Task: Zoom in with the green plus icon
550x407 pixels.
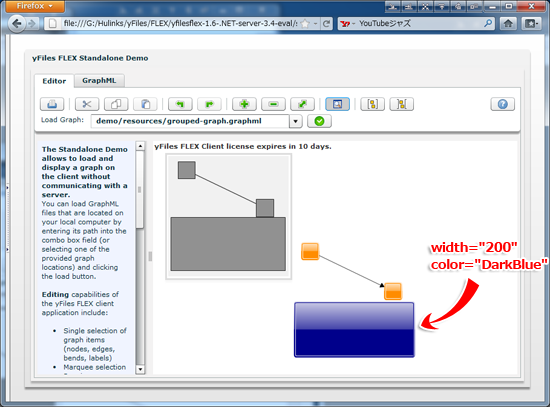Action: (244, 104)
